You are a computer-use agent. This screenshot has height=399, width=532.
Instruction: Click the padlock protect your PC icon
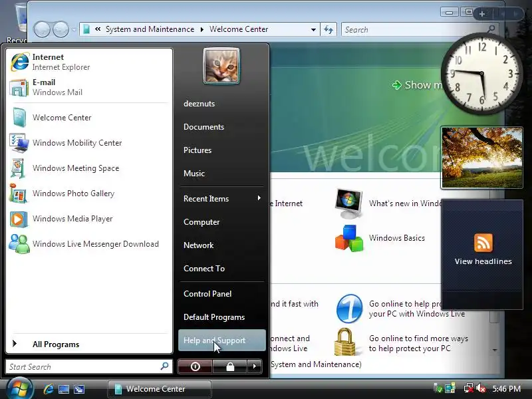pyautogui.click(x=345, y=342)
